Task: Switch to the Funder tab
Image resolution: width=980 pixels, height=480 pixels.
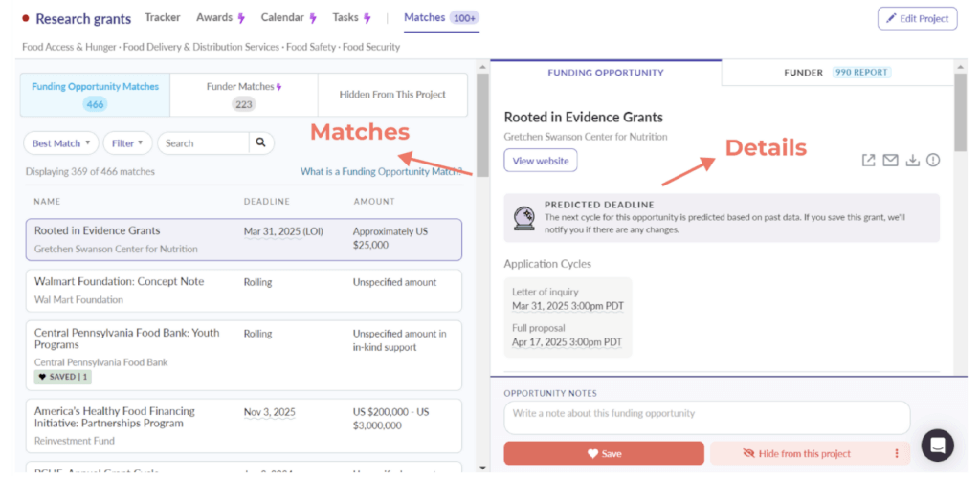Action: click(836, 73)
